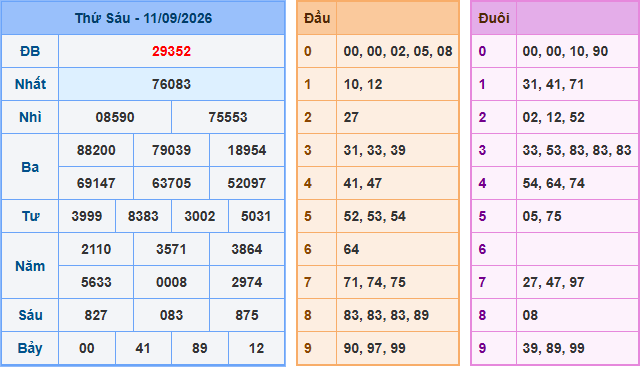Select Đuôi values '33, 53, 83, 83, 83'

(x=577, y=150)
